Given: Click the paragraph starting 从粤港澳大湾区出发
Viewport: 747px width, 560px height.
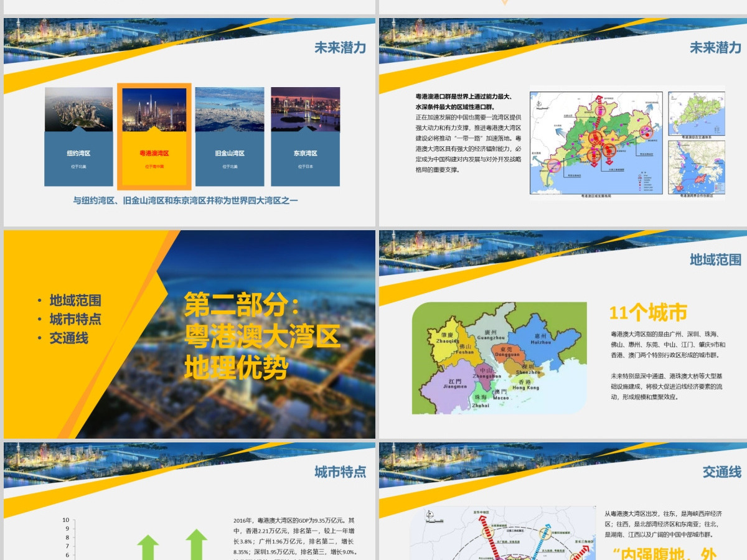Looking at the screenshot, I should pyautogui.click(x=663, y=524).
